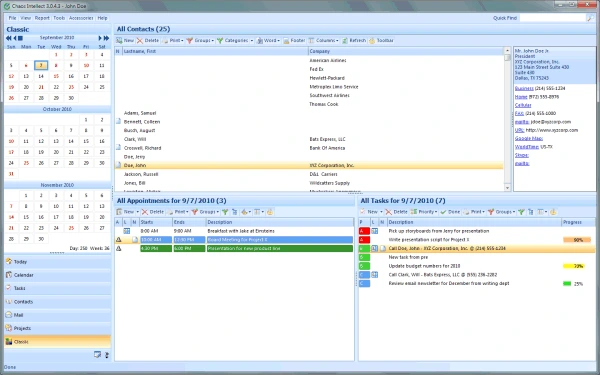The image size is (600, 375).
Task: Open the Priority dropdown in the tasks toolbar
Action: click(x=424, y=212)
